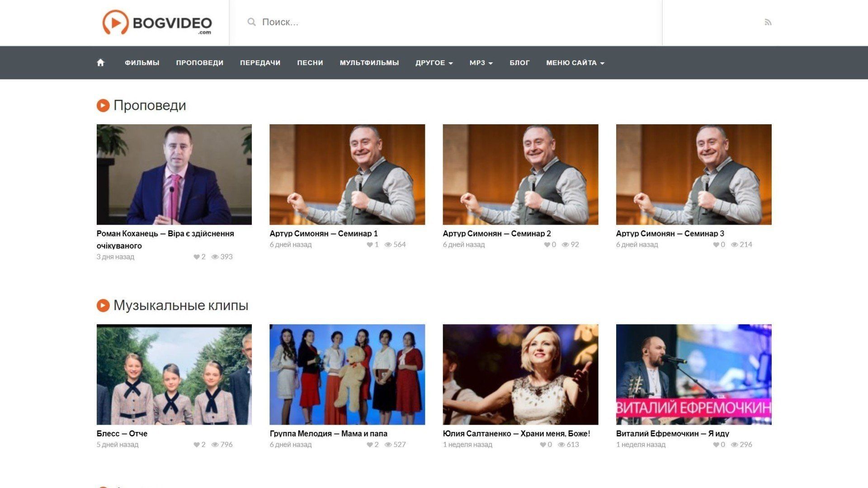Click '5 дней назад' under Блесс — Отче
Screen dimensions: 868x488
pos(118,445)
